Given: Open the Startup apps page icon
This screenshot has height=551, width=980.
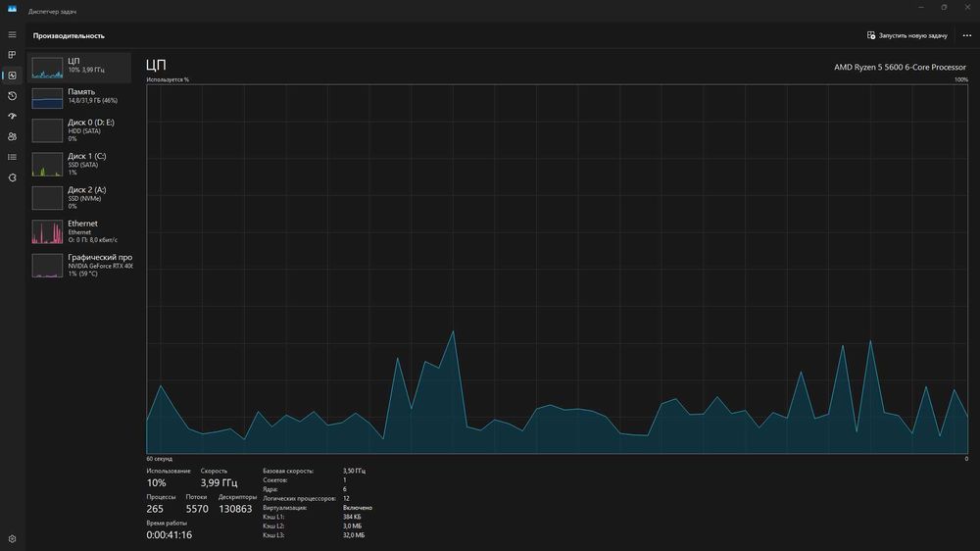Looking at the screenshot, I should (x=12, y=117).
